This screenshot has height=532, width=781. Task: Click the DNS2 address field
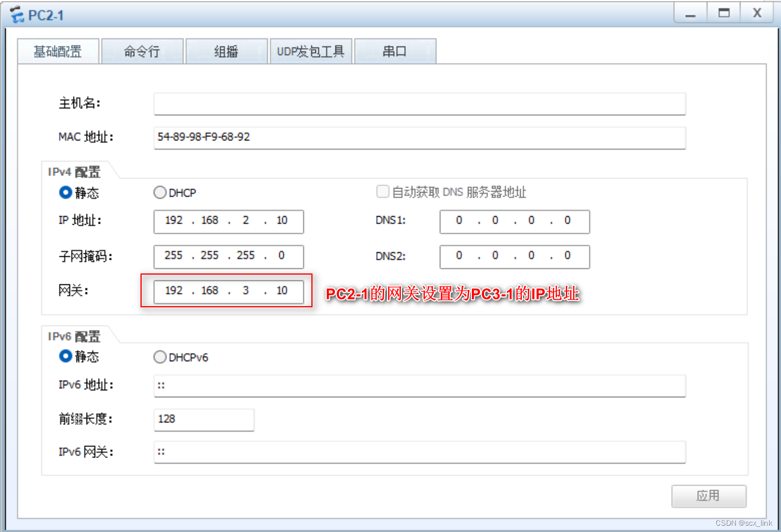coord(514,256)
